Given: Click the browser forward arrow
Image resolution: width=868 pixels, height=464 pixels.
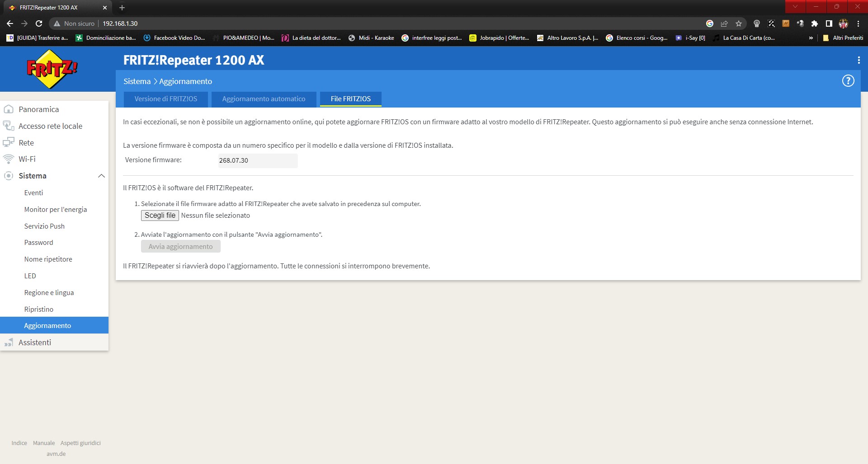Looking at the screenshot, I should [24, 23].
